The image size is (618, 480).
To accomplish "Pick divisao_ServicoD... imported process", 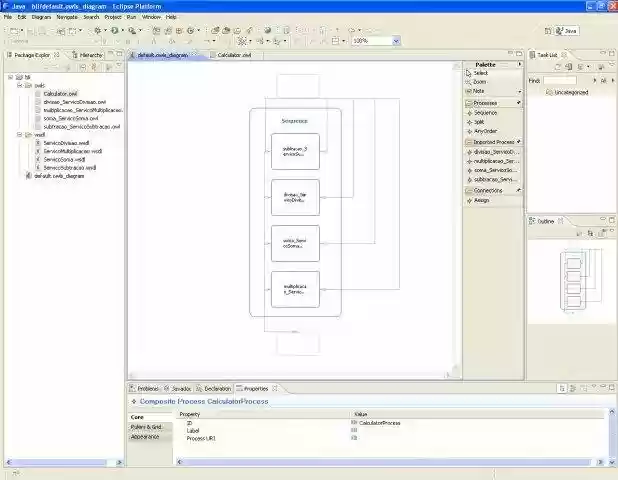I will pyautogui.click(x=493, y=152).
